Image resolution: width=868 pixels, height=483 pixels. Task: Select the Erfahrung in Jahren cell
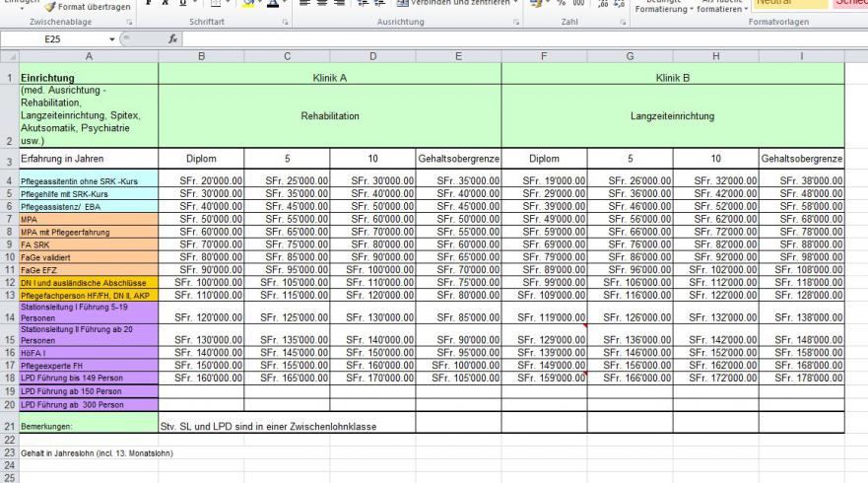coord(89,159)
